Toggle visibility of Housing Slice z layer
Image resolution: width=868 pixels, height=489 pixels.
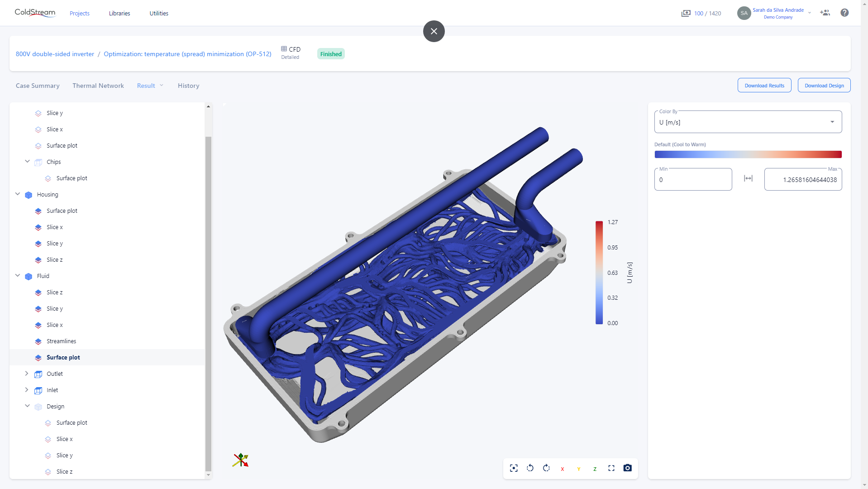pyautogui.click(x=38, y=260)
